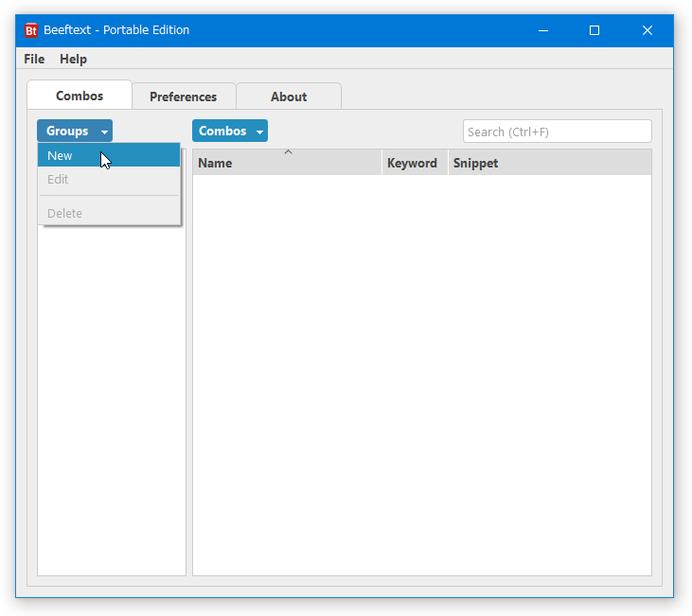This screenshot has height=616, width=692.
Task: Minimize the Beeftext window
Action: pyautogui.click(x=543, y=30)
